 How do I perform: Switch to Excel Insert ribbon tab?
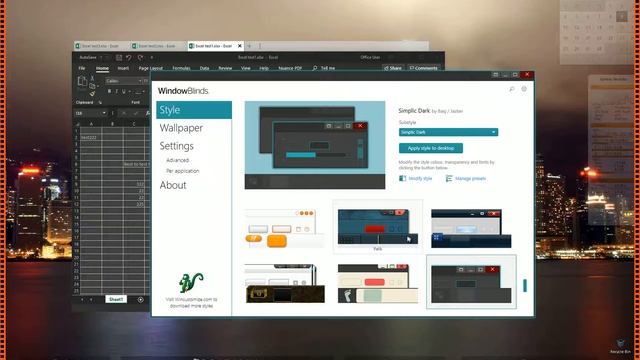click(x=123, y=68)
